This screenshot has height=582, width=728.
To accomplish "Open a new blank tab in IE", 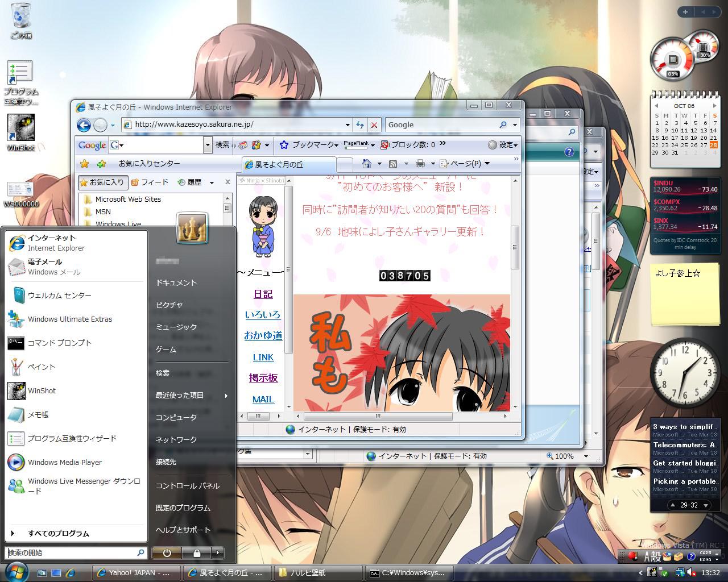I will click(x=344, y=165).
